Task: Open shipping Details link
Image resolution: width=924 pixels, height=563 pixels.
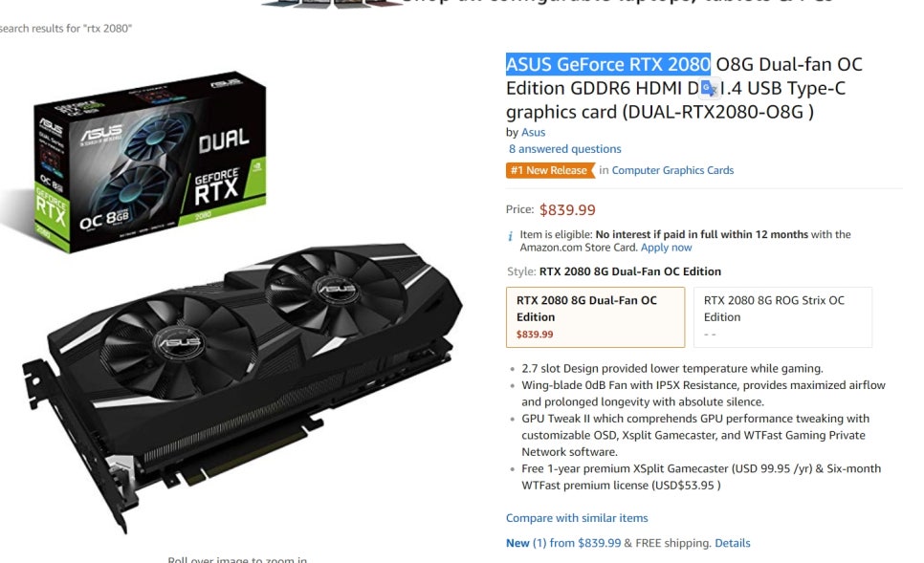Action: pyautogui.click(x=733, y=543)
